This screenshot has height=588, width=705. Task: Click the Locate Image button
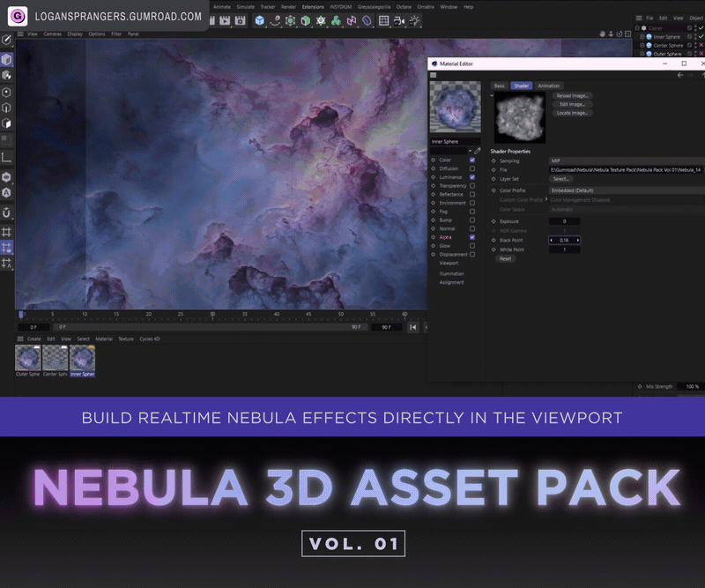[572, 113]
